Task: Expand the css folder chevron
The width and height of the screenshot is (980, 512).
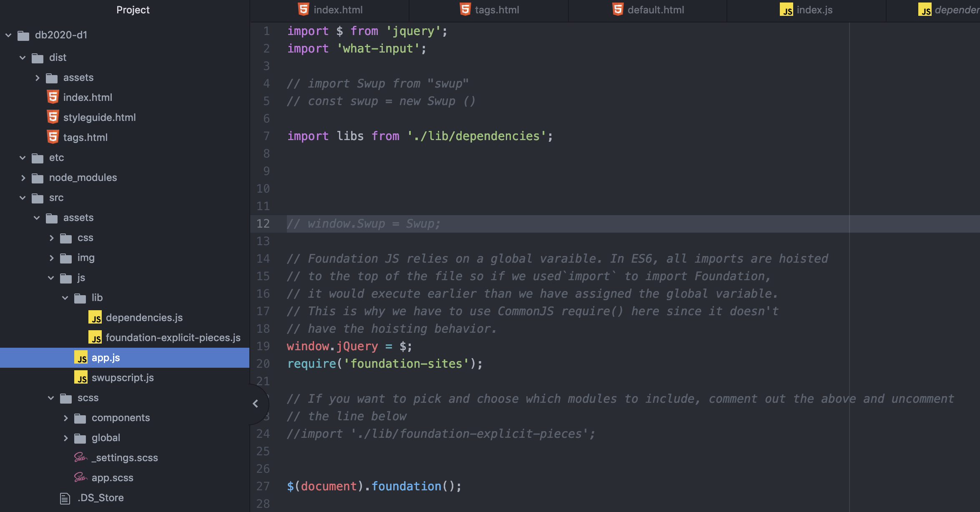Action: 51,238
